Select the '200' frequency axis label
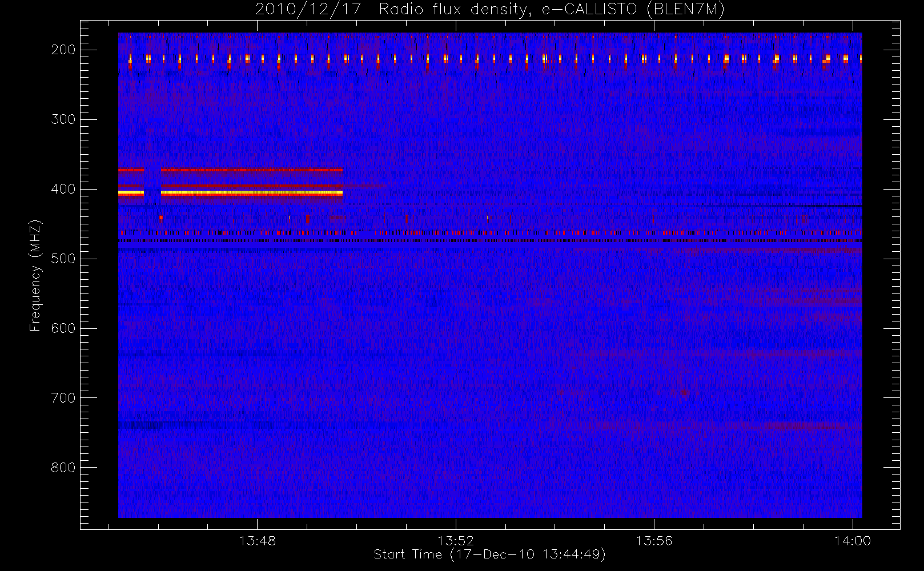This screenshot has height=571, width=924. pyautogui.click(x=63, y=50)
